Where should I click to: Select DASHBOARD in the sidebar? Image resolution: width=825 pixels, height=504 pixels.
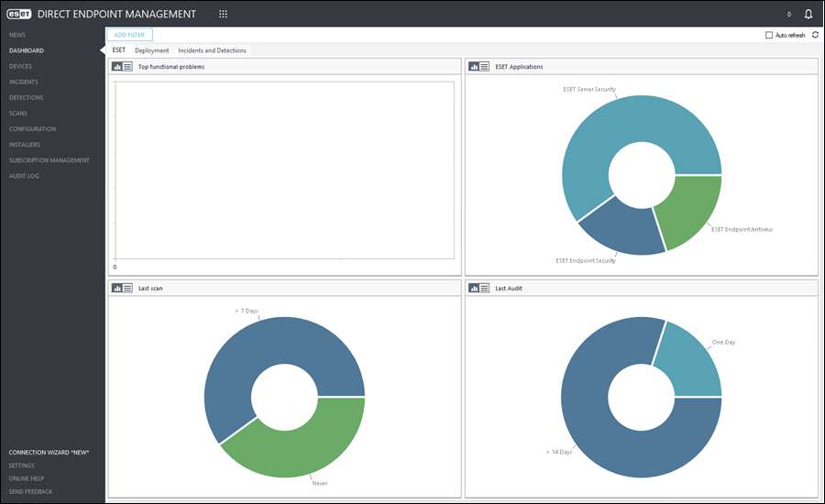pos(27,50)
